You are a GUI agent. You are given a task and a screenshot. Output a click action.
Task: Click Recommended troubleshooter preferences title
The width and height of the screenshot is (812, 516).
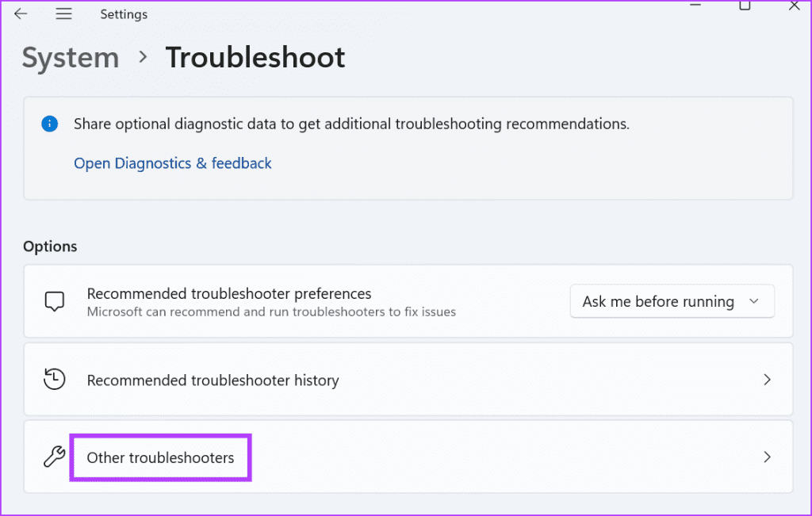point(229,293)
